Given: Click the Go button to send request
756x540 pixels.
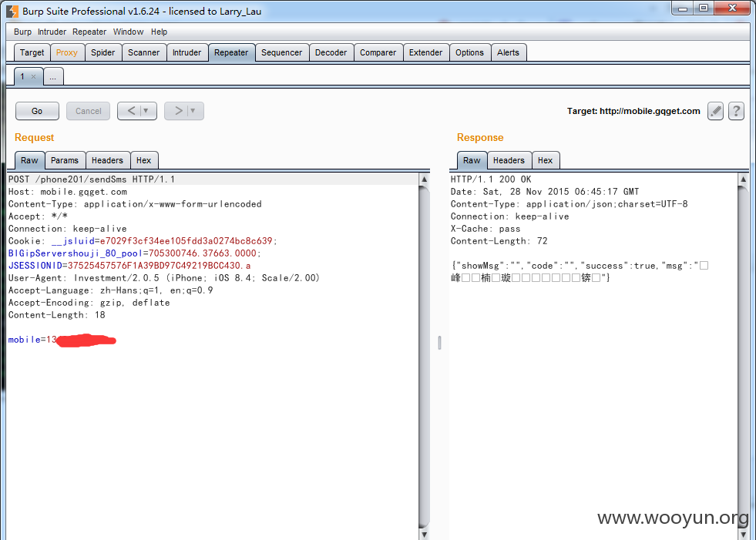Looking at the screenshot, I should pyautogui.click(x=37, y=111).
